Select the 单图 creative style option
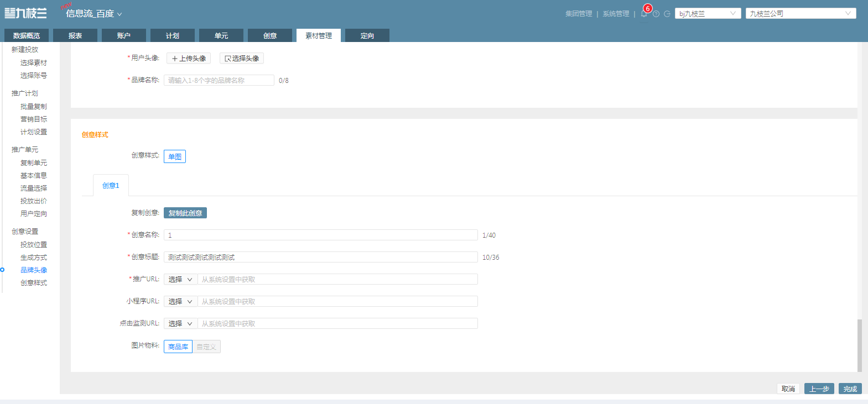This screenshot has height=404, width=868. [x=175, y=156]
